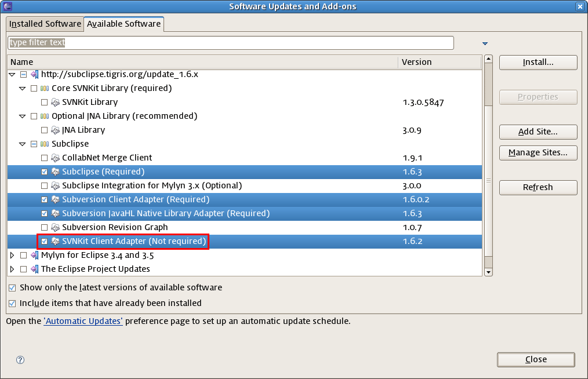The height and width of the screenshot is (379, 588).
Task: Click the update site icon for subclipse.tigris.org
Action: pos(34,74)
